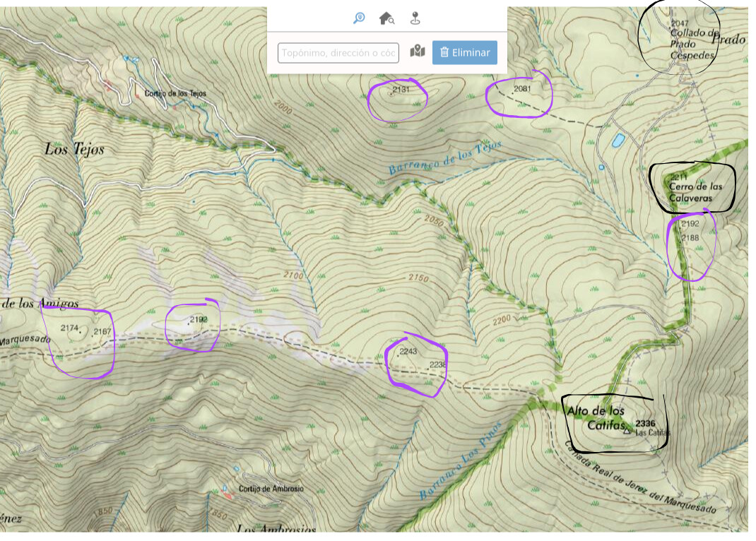Select the Cortijo de los Tejos label
This screenshot has height=541, width=756.
click(175, 93)
